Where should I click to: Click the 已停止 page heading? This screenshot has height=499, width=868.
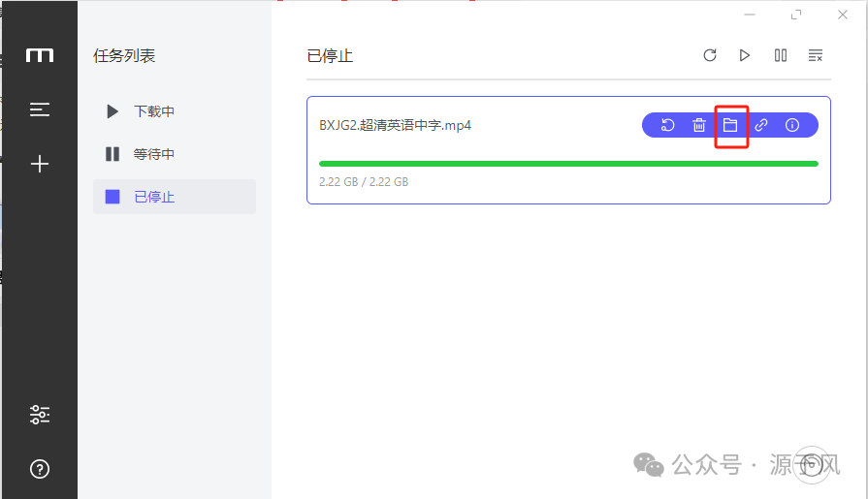tap(330, 56)
